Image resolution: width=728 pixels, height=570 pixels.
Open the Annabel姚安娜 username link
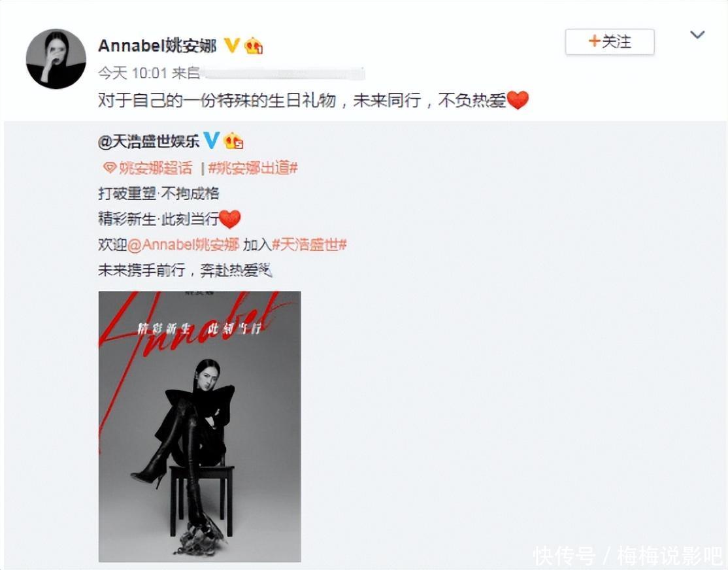(157, 46)
